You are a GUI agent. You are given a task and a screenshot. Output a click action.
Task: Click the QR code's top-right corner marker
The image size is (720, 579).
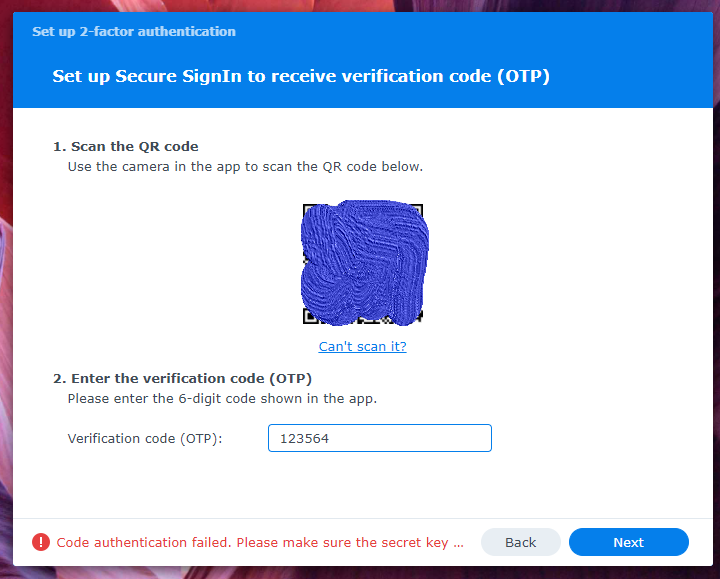(x=418, y=209)
